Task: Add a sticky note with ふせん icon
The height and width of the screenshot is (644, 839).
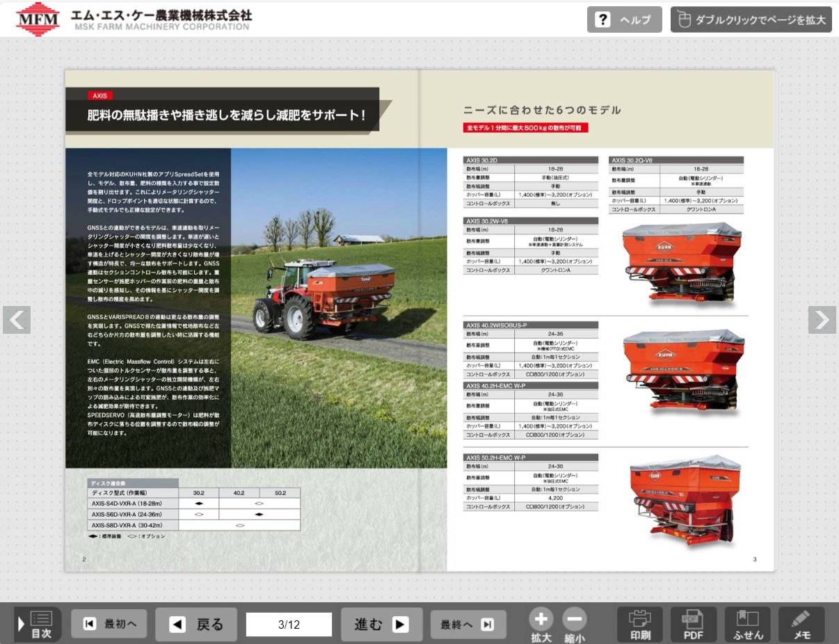Action: coord(748,624)
